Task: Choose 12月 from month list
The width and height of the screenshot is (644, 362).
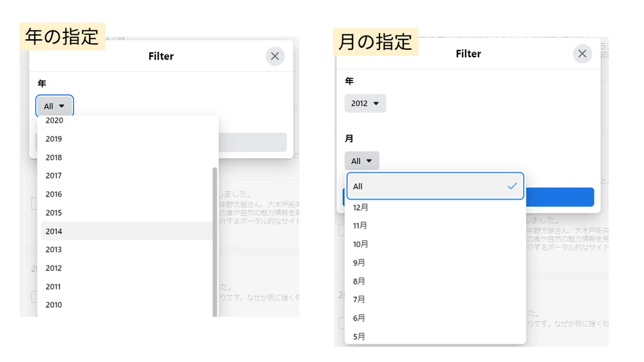Action: [x=435, y=207]
